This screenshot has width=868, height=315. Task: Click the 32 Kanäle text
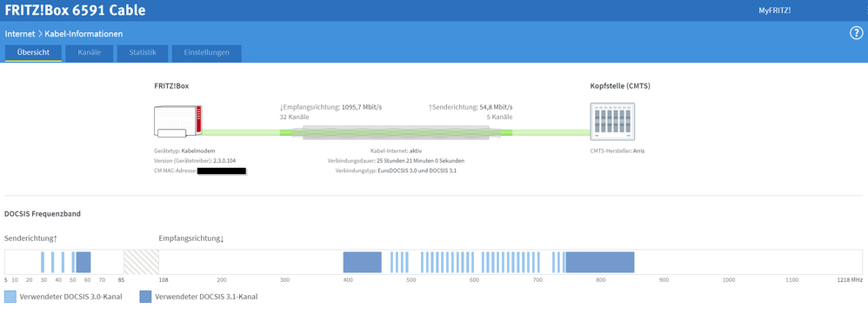(x=295, y=117)
